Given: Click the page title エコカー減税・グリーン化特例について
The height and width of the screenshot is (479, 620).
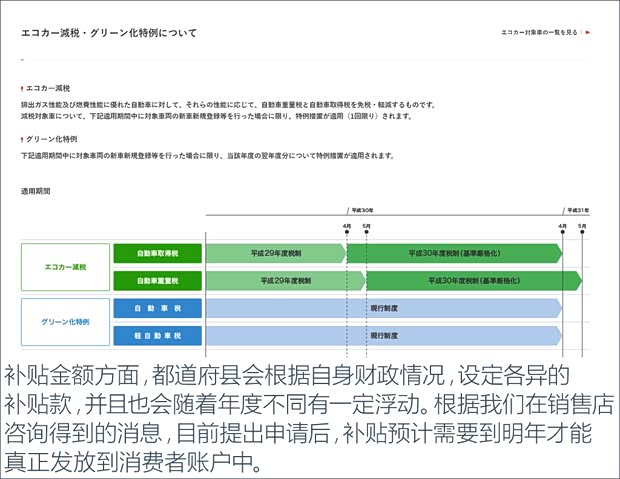Looking at the screenshot, I should pyautogui.click(x=109, y=33).
